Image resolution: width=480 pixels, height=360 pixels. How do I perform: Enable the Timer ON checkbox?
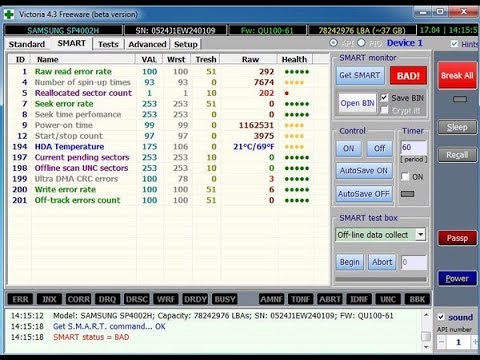click(x=405, y=176)
